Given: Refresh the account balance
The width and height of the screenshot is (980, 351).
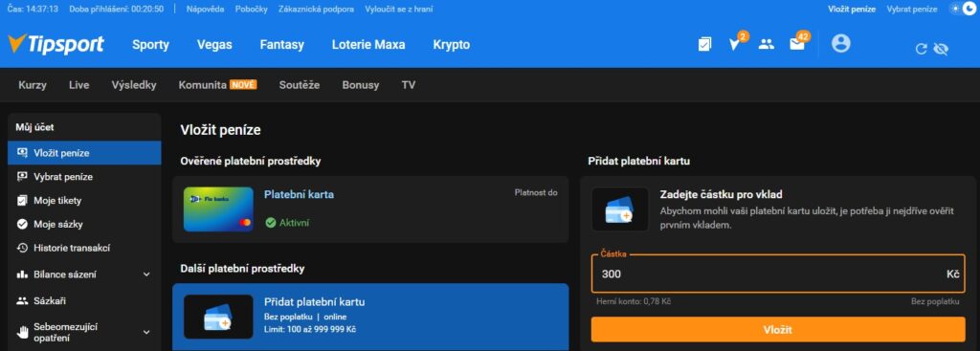Looking at the screenshot, I should [921, 50].
